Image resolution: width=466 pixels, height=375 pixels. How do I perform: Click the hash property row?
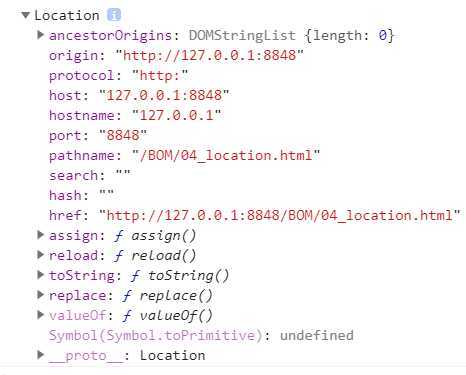81,195
